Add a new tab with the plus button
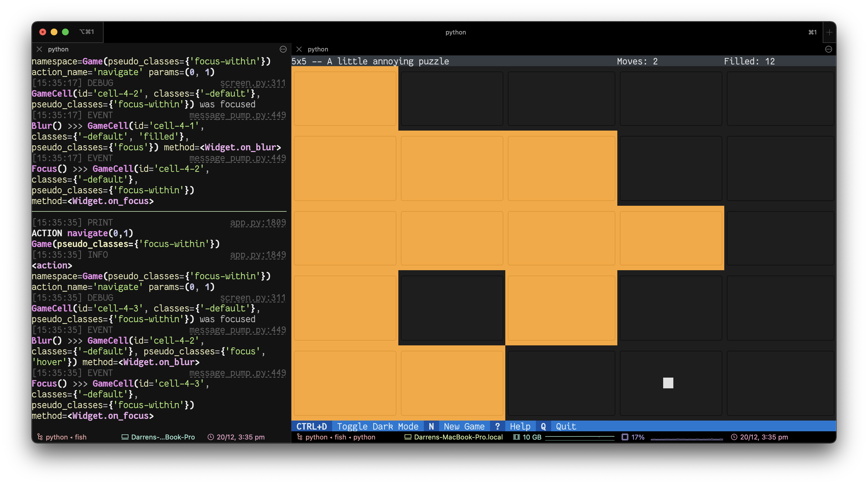 pyautogui.click(x=829, y=32)
